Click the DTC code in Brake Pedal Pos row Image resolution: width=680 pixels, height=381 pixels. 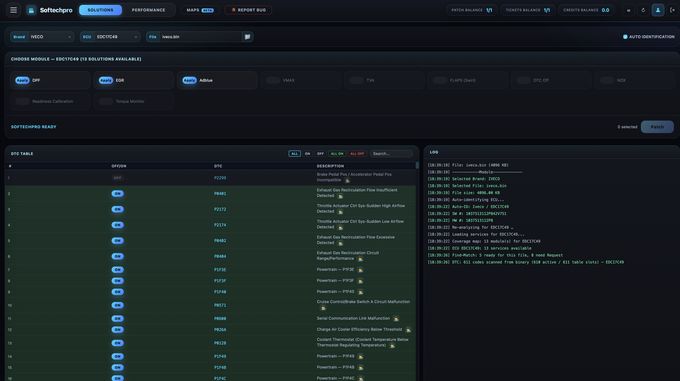pos(220,178)
